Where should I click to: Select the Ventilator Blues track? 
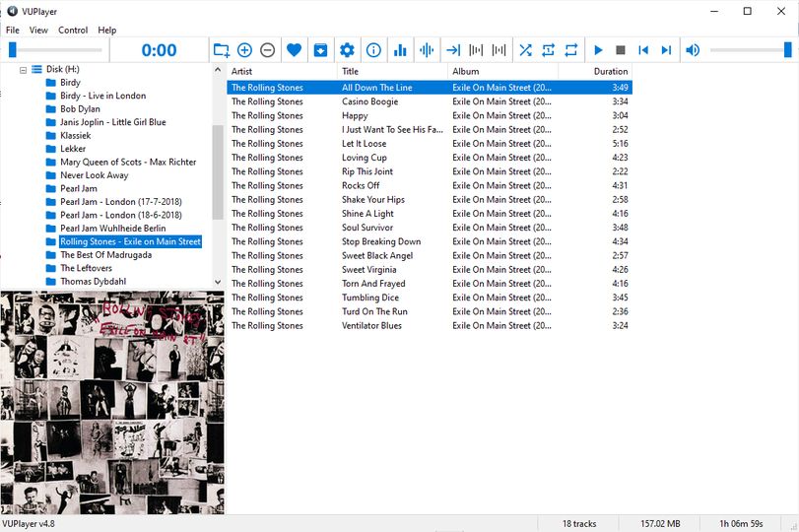pyautogui.click(x=430, y=326)
